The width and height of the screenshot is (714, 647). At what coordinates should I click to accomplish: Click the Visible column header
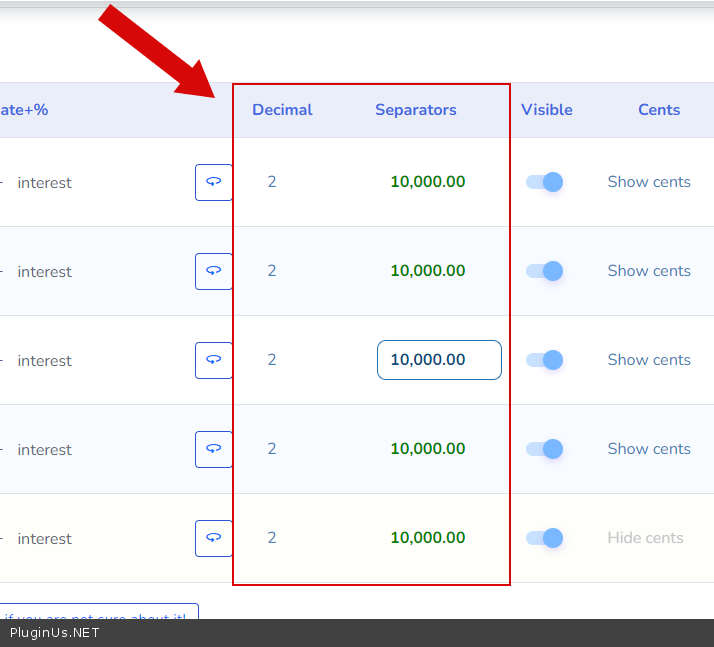coord(547,110)
